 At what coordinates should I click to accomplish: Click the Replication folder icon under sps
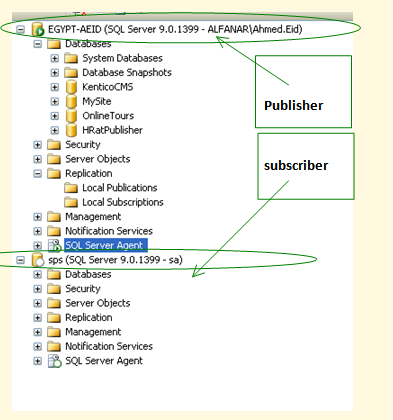(x=54, y=318)
